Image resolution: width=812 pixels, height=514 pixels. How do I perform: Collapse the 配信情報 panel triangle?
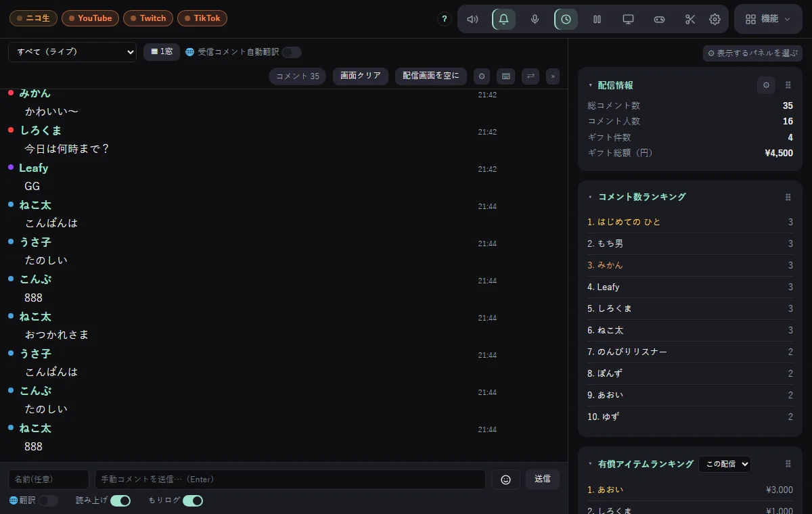pyautogui.click(x=590, y=85)
